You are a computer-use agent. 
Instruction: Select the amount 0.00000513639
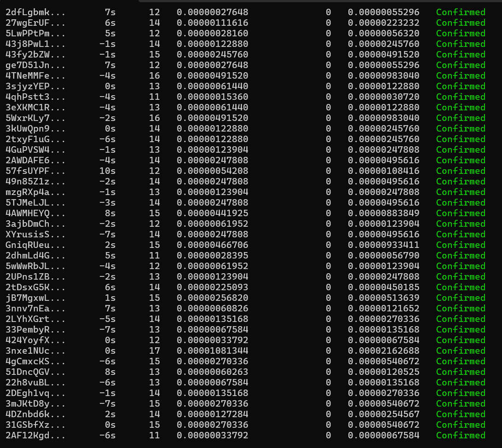(x=384, y=298)
